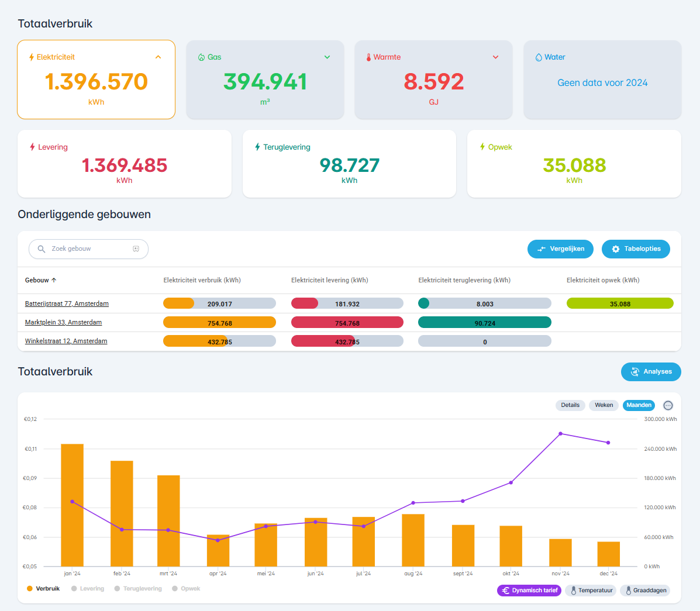Open the Marktplein 33, Amsterdam building link
Image resolution: width=700 pixels, height=611 pixels.
point(63,323)
